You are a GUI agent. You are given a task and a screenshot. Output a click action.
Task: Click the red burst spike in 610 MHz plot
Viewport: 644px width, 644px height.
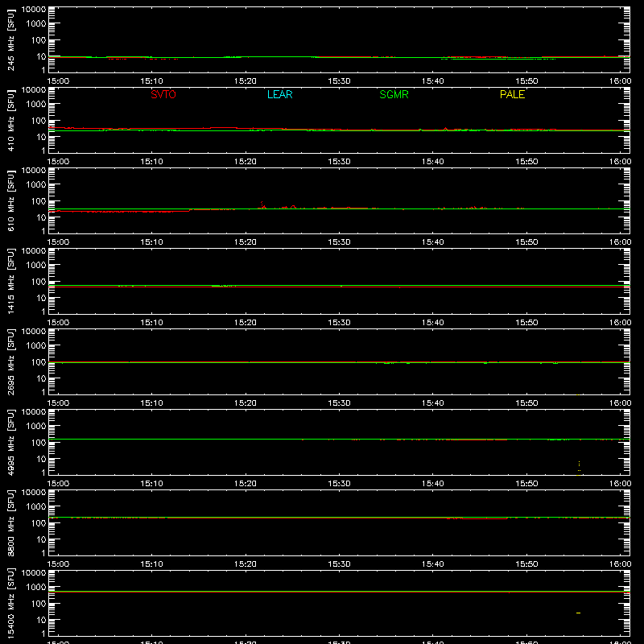262,204
